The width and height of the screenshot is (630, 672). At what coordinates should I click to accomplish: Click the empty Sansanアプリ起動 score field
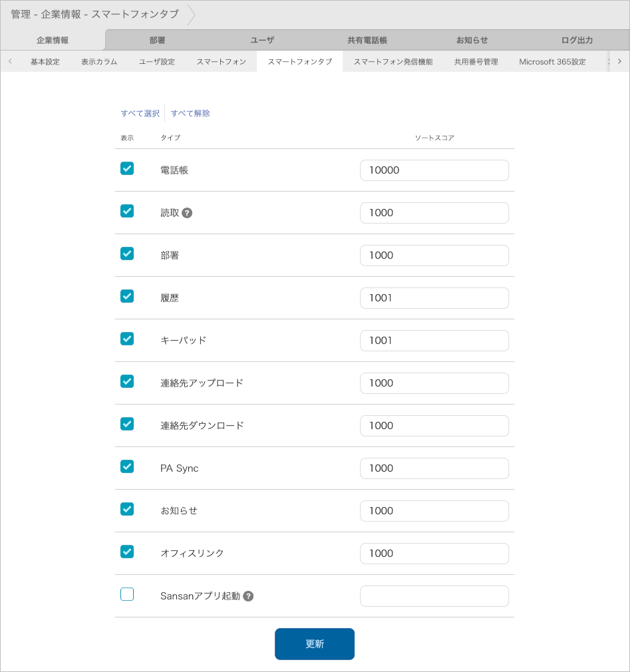pos(434,596)
